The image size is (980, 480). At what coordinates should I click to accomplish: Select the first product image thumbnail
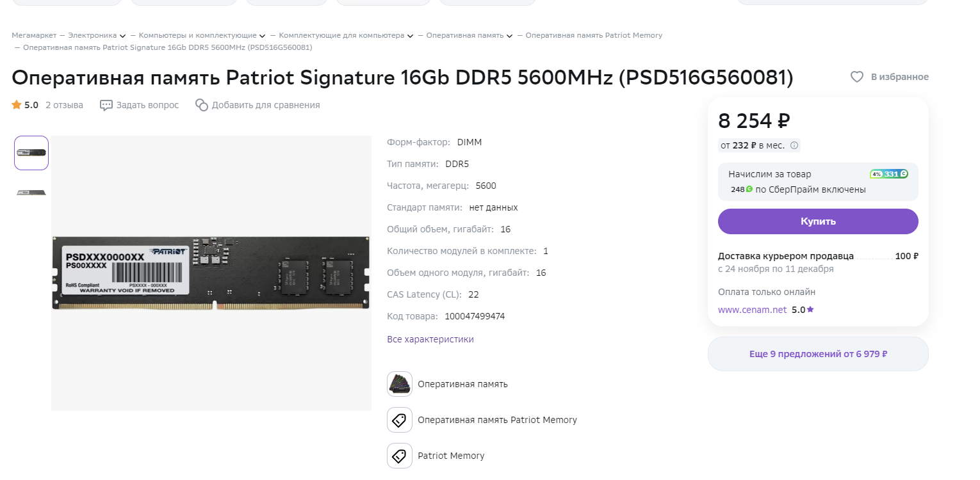click(x=31, y=153)
